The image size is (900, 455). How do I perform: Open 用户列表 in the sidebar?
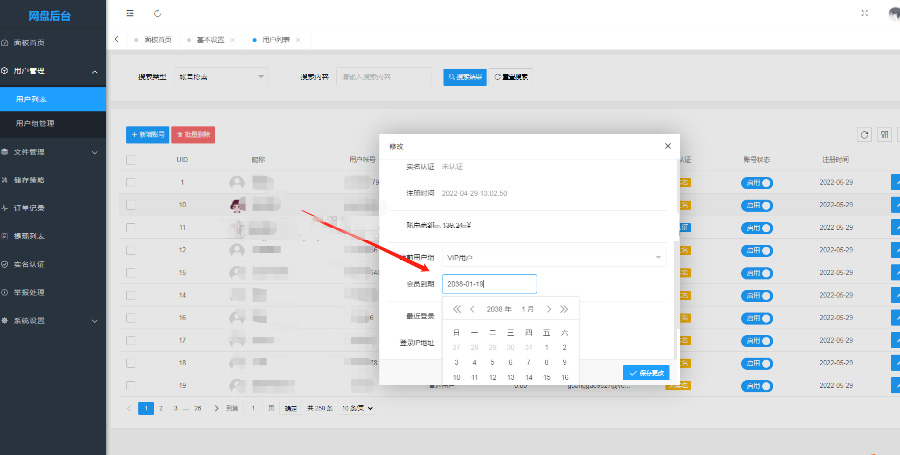point(53,99)
